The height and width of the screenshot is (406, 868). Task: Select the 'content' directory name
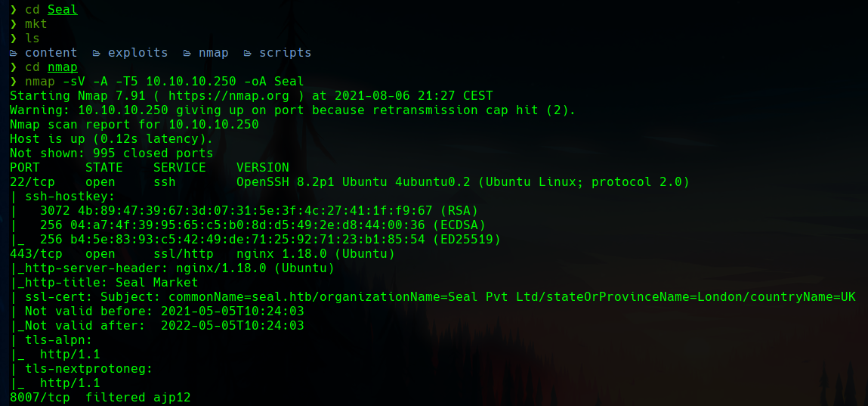[x=51, y=53]
